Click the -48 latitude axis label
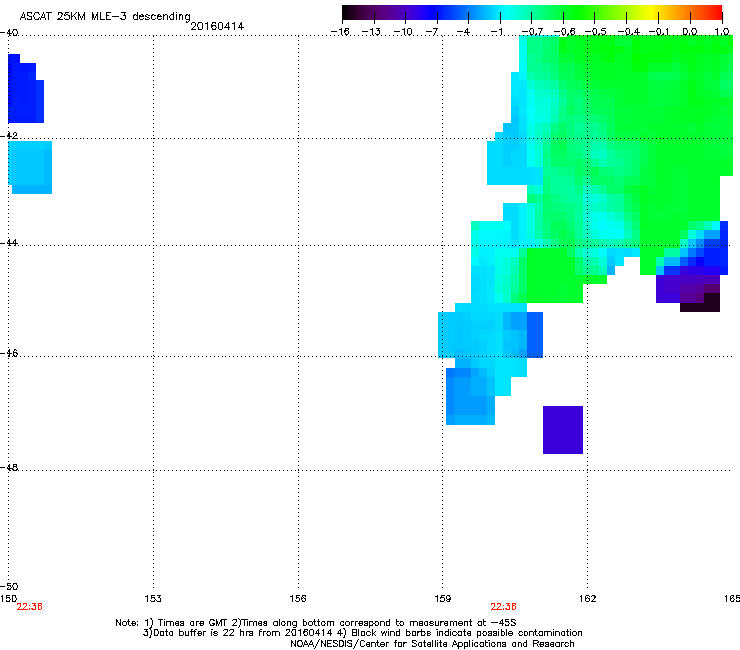Screen dimensions: 740x650 (9, 467)
